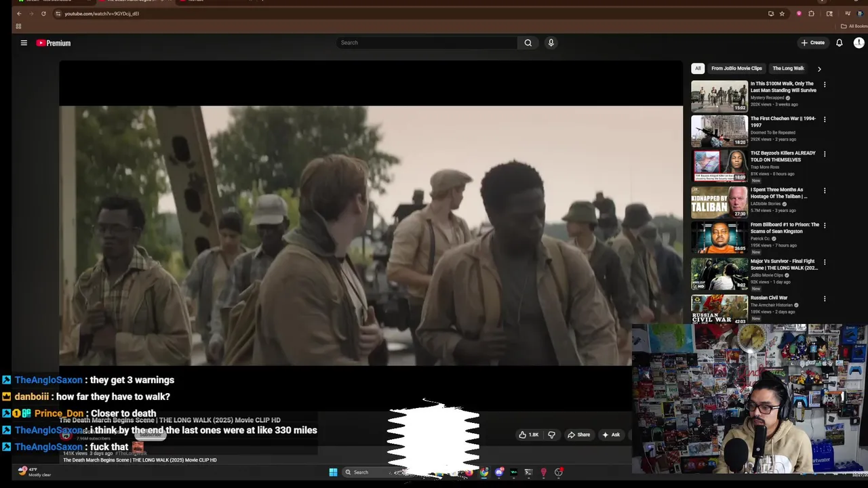Start voice search with microphone icon

(x=551, y=43)
